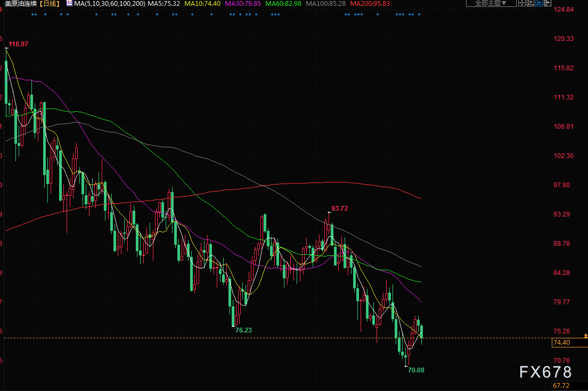Toggle the blue highlighted axis icon
This screenshot has width=588, height=391.
coord(539,3)
